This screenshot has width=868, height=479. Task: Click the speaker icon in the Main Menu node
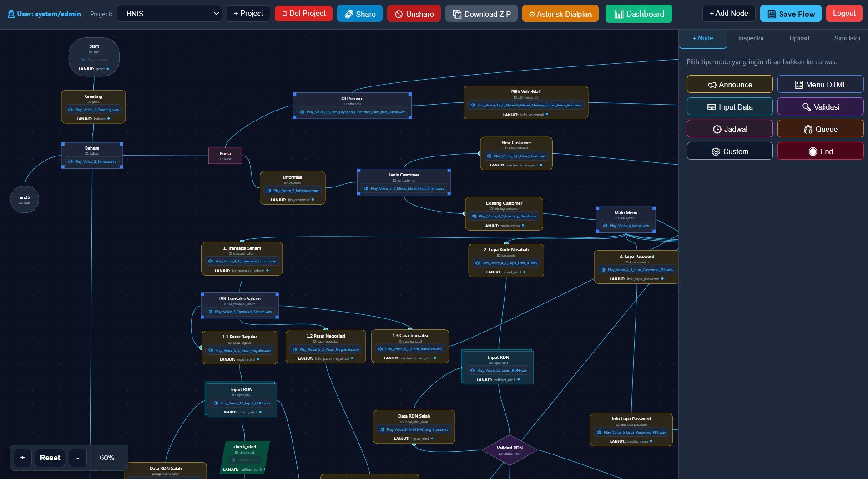point(606,226)
